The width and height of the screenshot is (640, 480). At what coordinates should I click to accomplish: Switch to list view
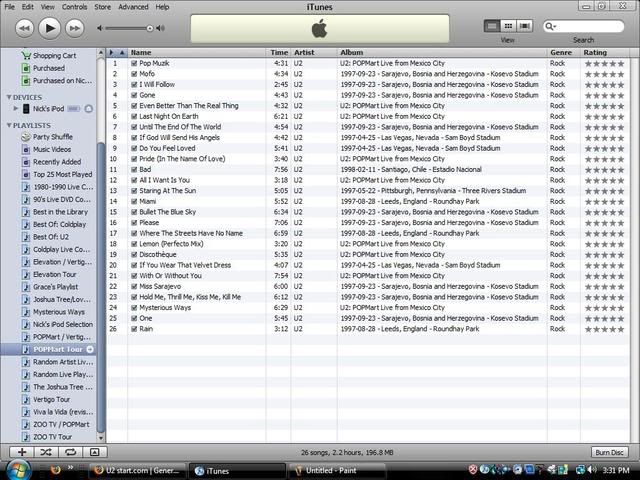(x=492, y=26)
